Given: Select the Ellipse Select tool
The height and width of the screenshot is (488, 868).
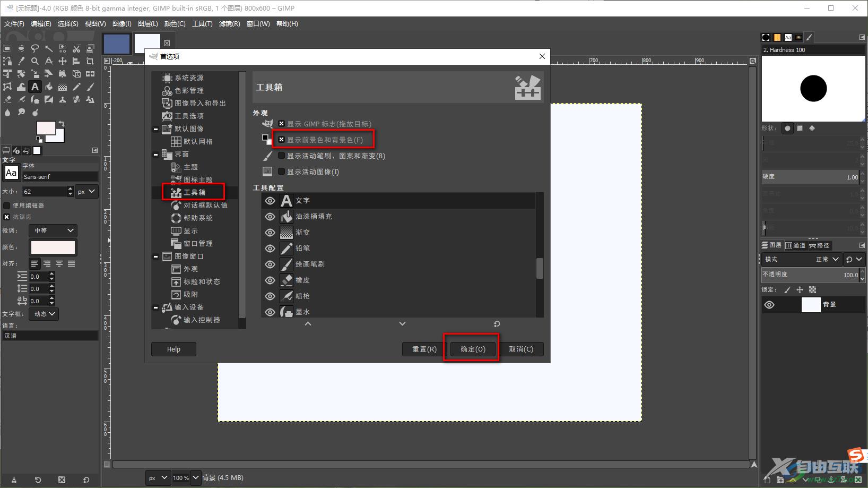Looking at the screenshot, I should coord(21,48).
